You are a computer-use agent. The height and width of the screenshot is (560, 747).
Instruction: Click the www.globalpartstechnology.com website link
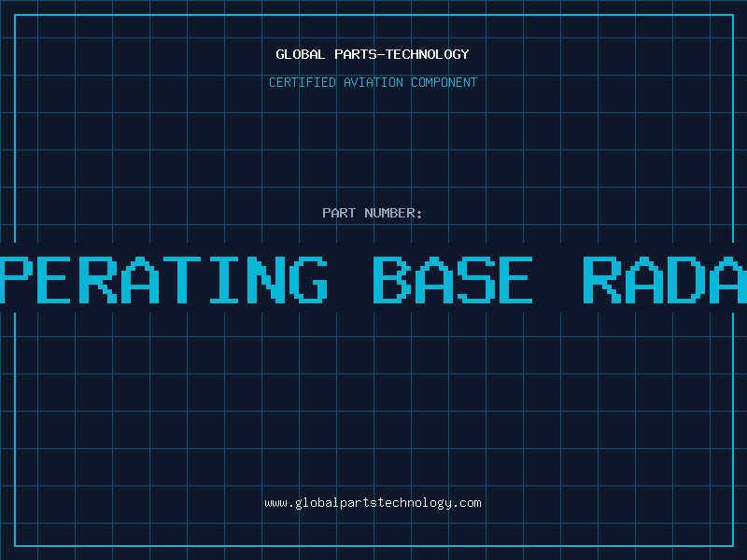pyautogui.click(x=373, y=503)
